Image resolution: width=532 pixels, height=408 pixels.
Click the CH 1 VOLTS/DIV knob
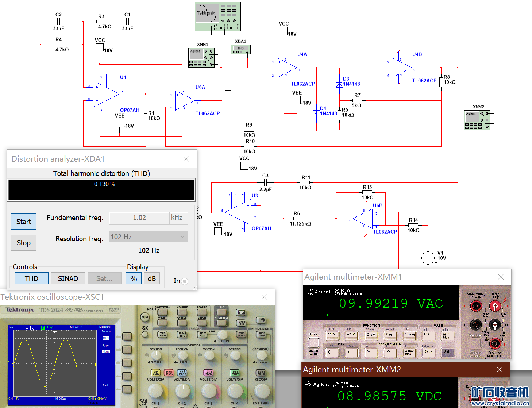click(156, 391)
